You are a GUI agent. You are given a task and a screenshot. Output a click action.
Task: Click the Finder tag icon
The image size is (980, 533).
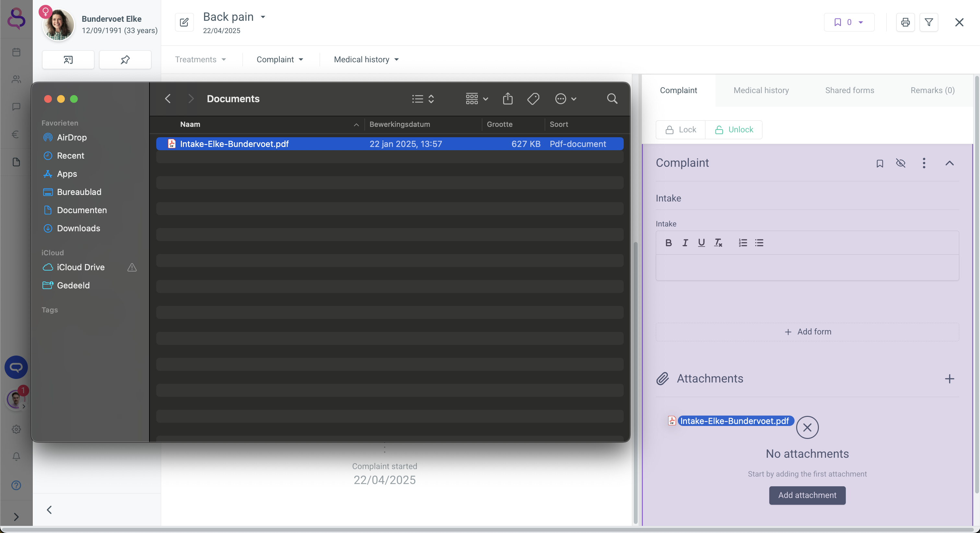[x=533, y=99]
